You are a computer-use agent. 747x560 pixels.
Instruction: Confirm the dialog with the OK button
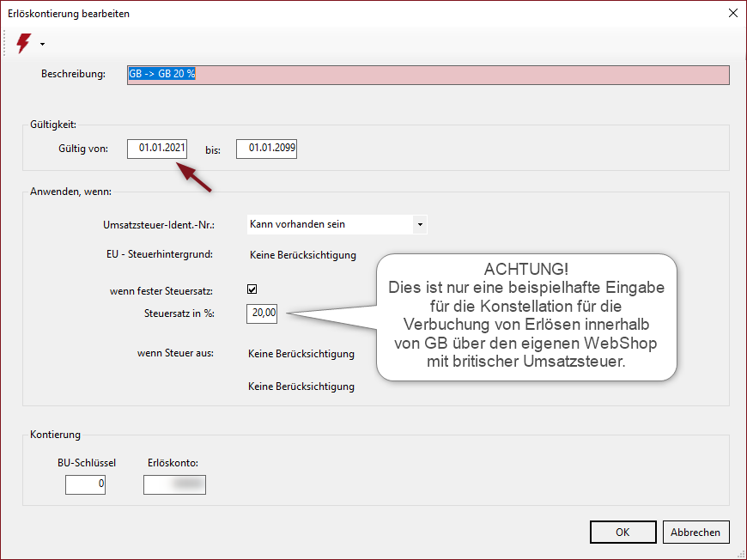click(622, 533)
